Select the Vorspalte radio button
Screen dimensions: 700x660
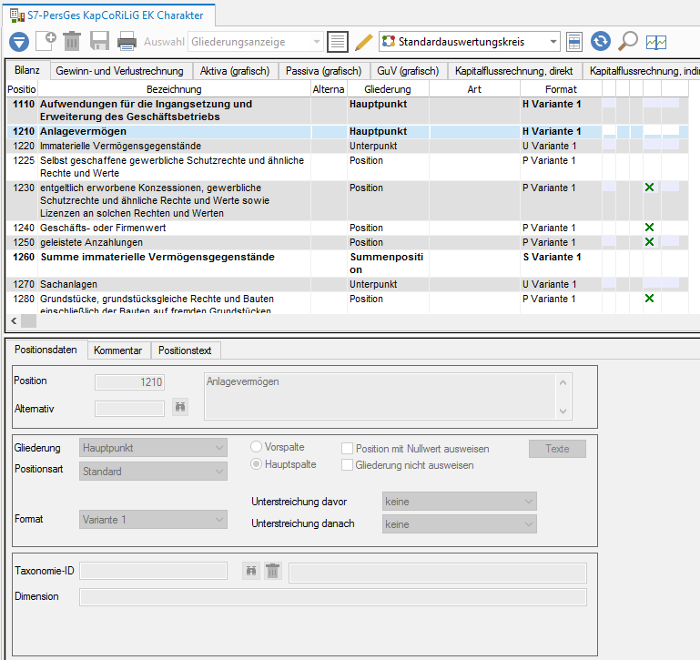tap(256, 447)
